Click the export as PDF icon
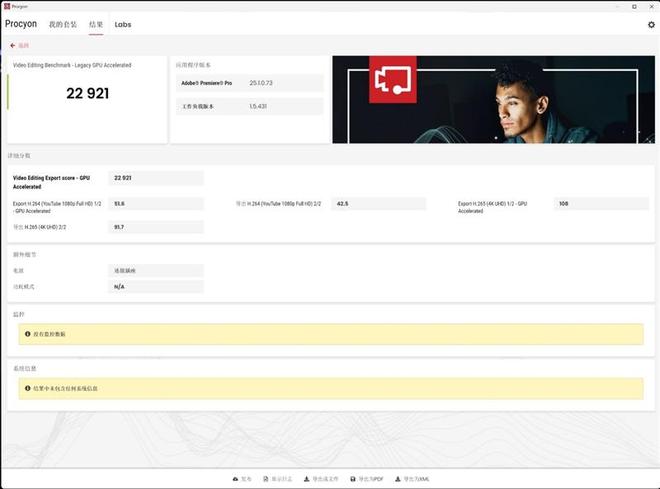Screen dimensions: 660x489 click(x=351, y=479)
